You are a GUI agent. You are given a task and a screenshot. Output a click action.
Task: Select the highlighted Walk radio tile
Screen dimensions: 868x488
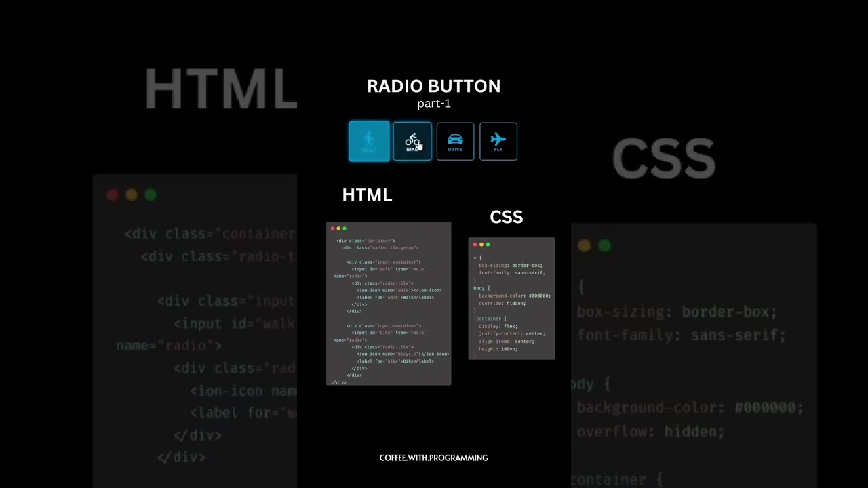[x=369, y=141]
